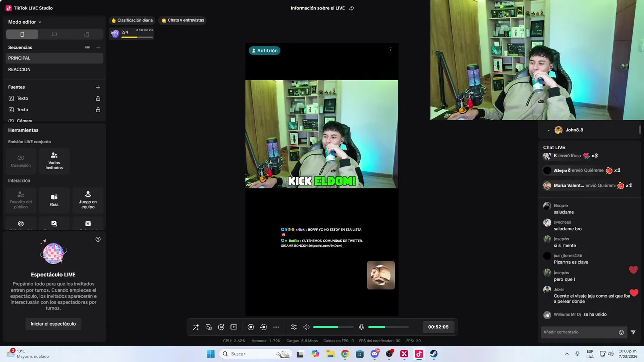
Task: Click the 00:52:05 live timer button
Action: [x=438, y=327]
